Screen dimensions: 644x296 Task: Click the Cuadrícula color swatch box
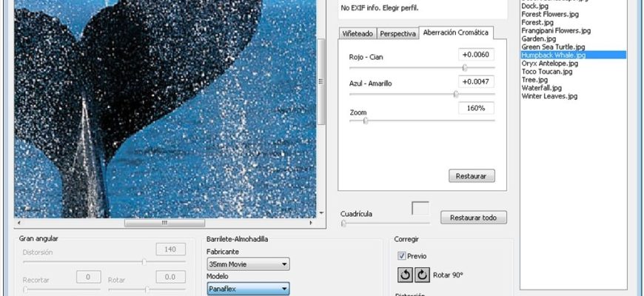click(x=420, y=208)
